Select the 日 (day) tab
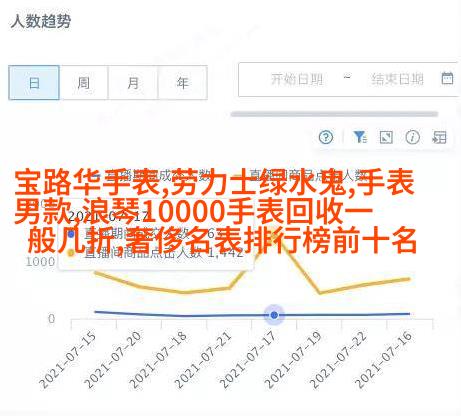The height and width of the screenshot is (416, 461). pyautogui.click(x=34, y=83)
